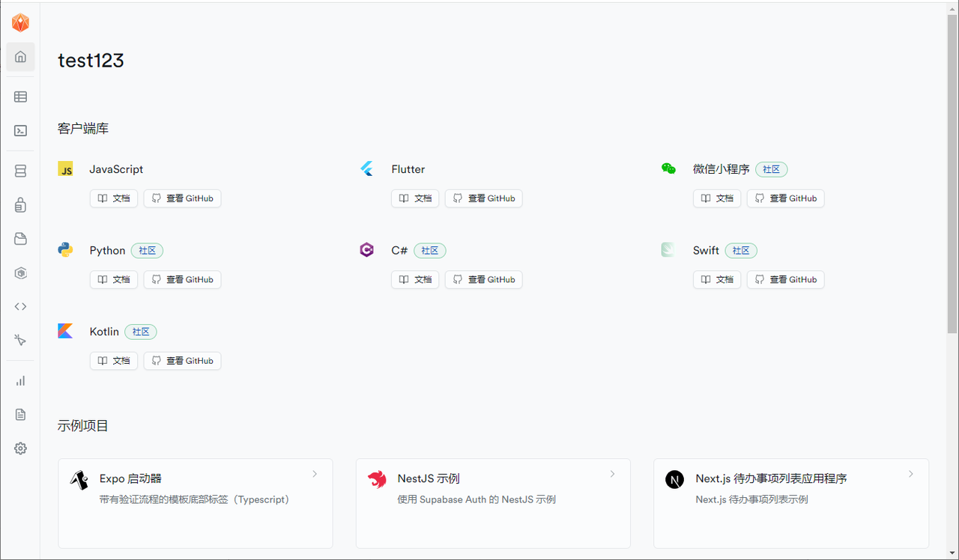This screenshot has height=560, width=959.
Task: Open the Reports bar chart icon
Action: [x=20, y=381]
